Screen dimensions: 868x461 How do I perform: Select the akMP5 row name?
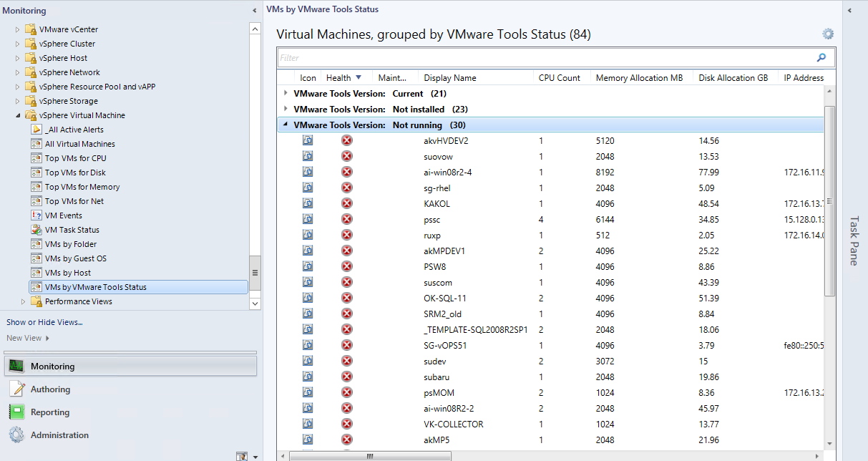tap(437, 440)
